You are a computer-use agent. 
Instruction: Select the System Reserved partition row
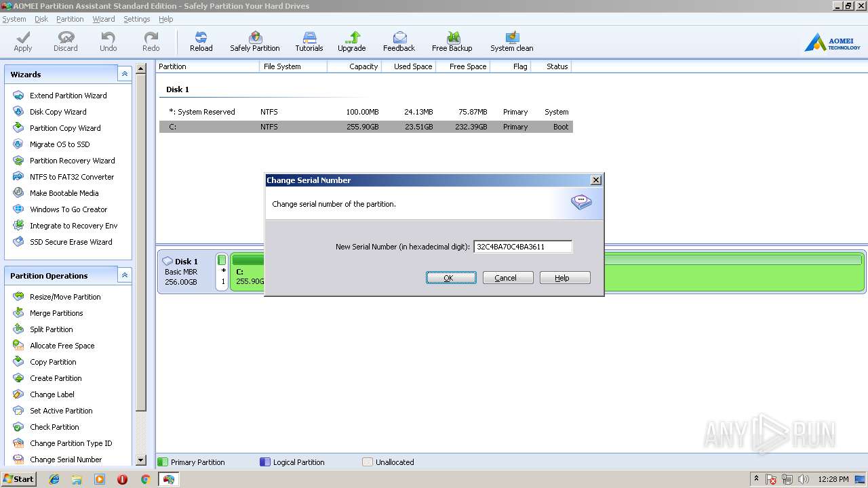click(366, 112)
